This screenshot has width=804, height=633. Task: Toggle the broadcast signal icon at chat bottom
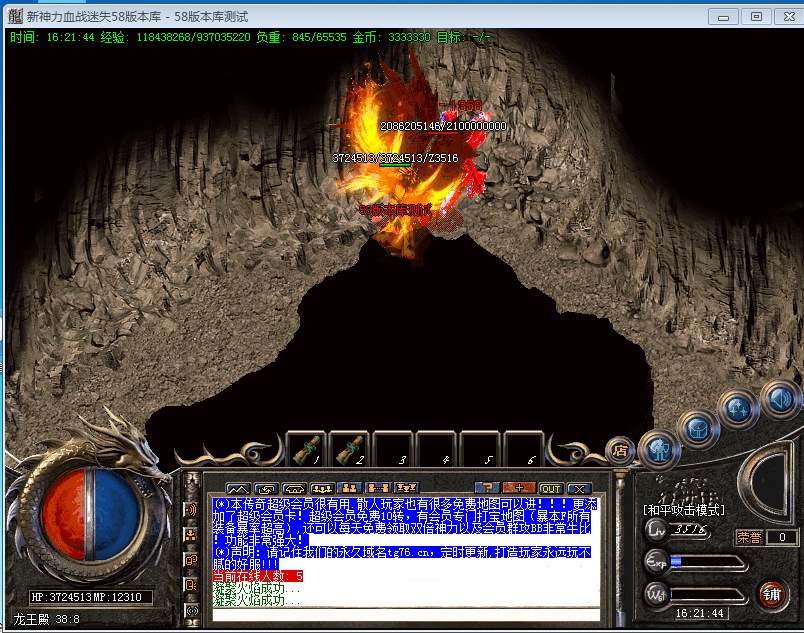tap(191, 611)
